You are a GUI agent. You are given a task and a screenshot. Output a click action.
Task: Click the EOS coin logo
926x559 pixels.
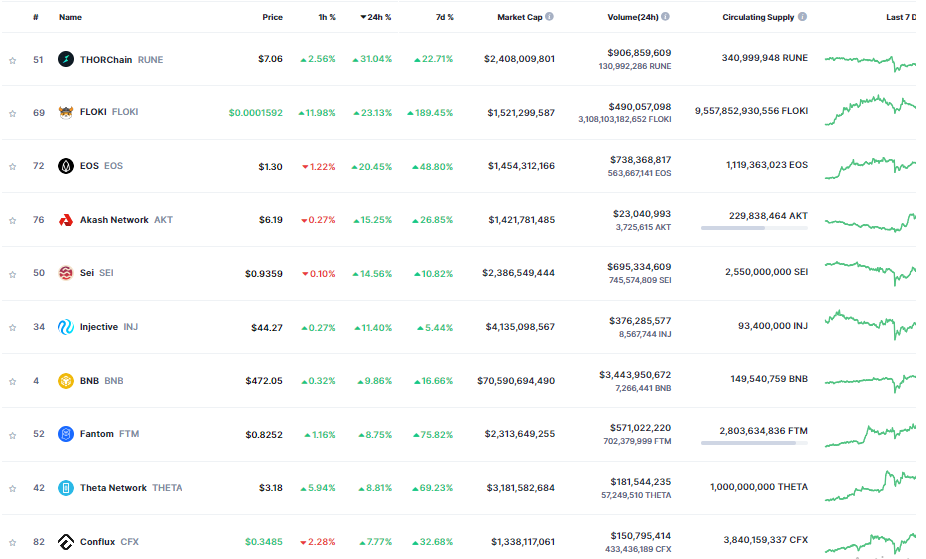tap(66, 166)
